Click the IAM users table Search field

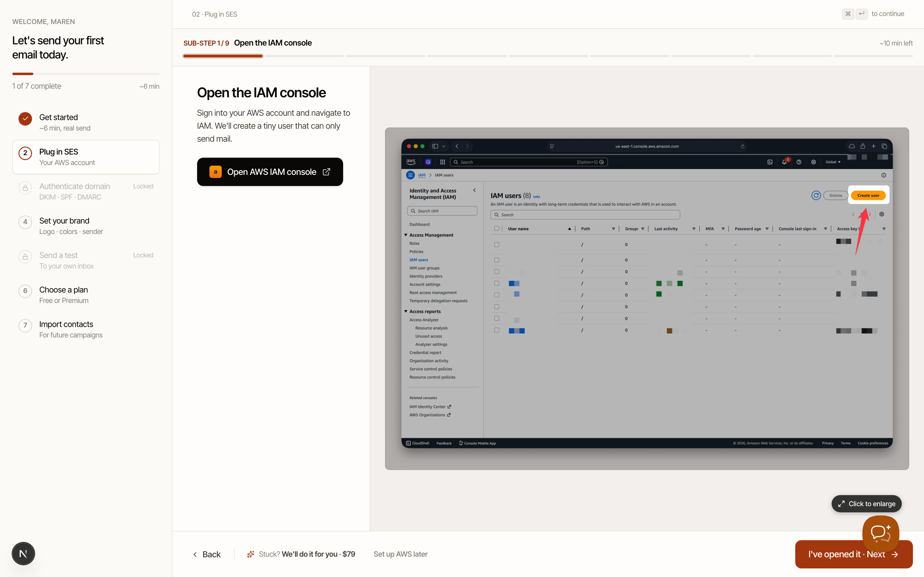click(585, 215)
